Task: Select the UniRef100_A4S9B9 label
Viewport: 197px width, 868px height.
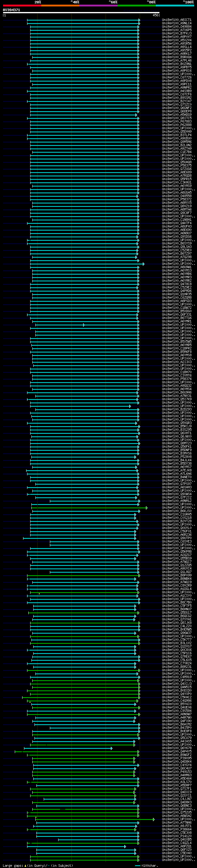Action: click(177, 91)
